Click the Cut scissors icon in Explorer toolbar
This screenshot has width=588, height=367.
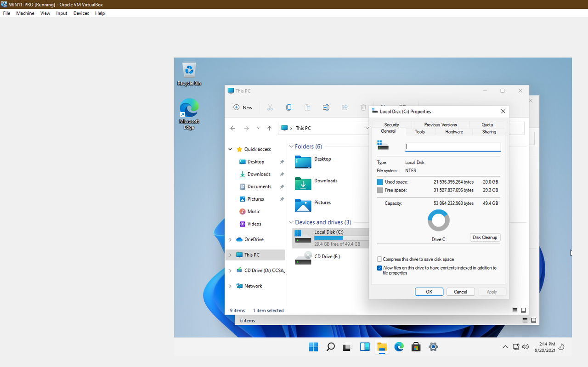click(x=270, y=107)
